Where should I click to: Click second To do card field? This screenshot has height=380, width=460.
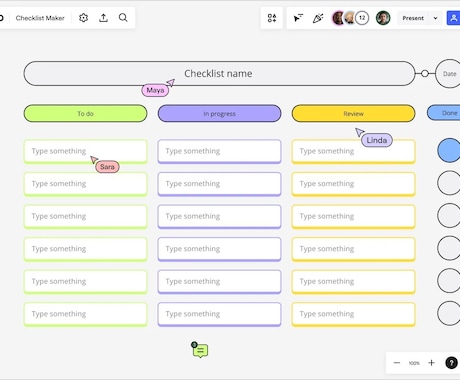pyautogui.click(x=85, y=184)
